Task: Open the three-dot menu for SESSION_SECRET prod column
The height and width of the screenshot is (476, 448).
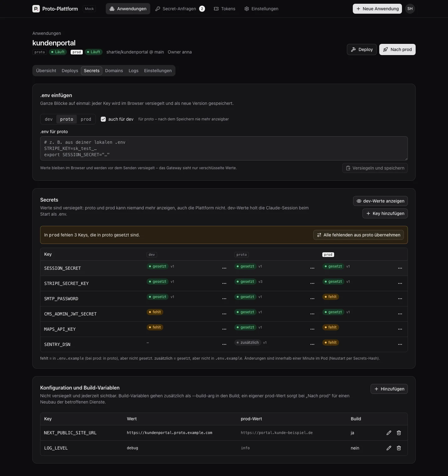Action: (400, 268)
